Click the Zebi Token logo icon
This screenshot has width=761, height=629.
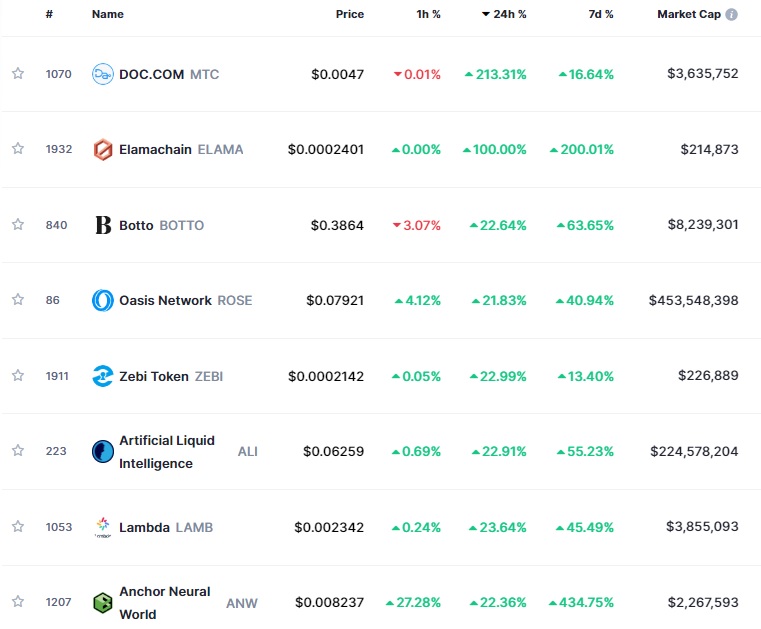(x=103, y=376)
